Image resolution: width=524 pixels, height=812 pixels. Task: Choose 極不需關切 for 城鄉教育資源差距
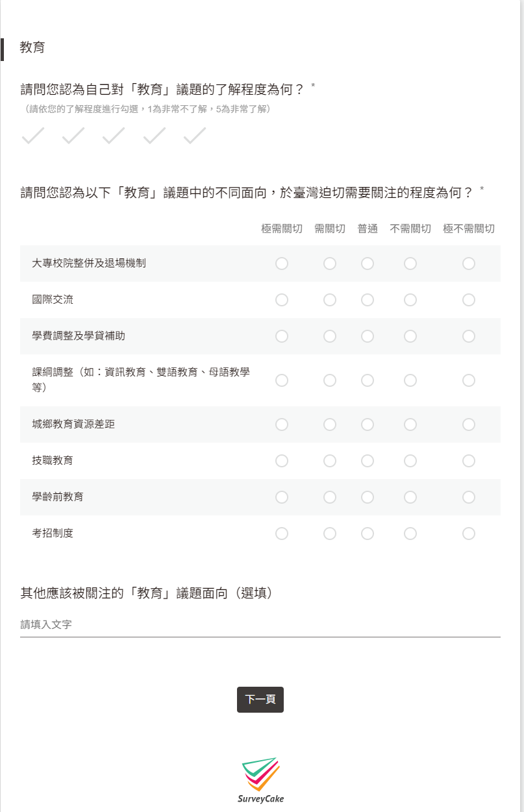pos(469,424)
